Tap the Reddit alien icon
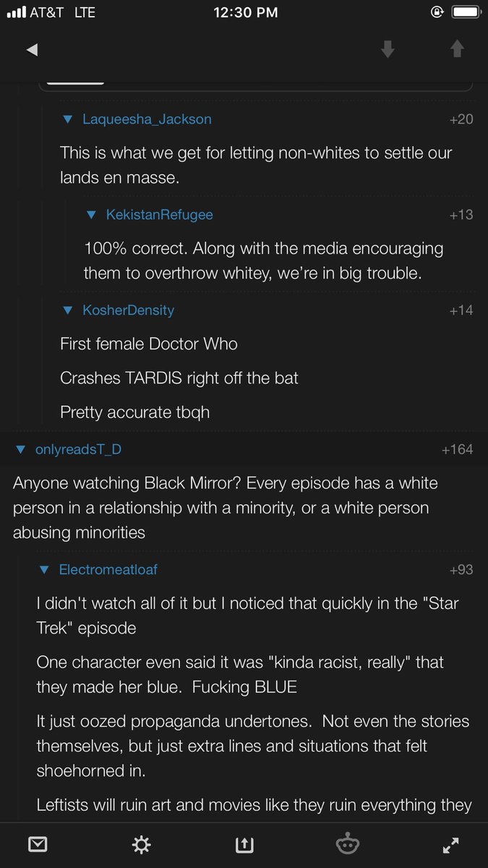Image resolution: width=488 pixels, height=868 pixels. [348, 844]
